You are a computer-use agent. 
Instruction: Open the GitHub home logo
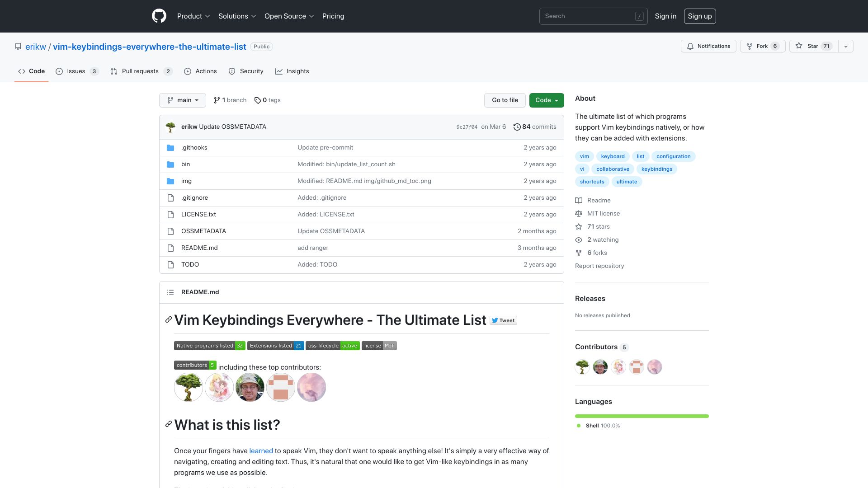[159, 16]
